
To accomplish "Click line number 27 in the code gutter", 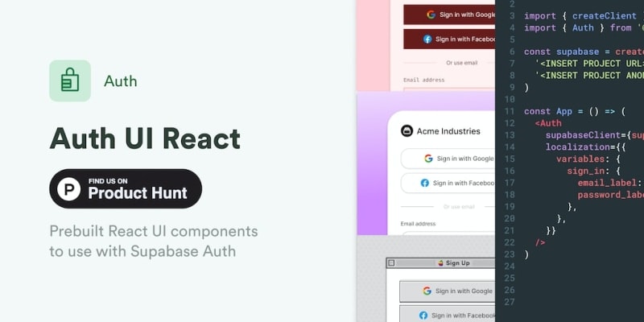I will [510, 302].
